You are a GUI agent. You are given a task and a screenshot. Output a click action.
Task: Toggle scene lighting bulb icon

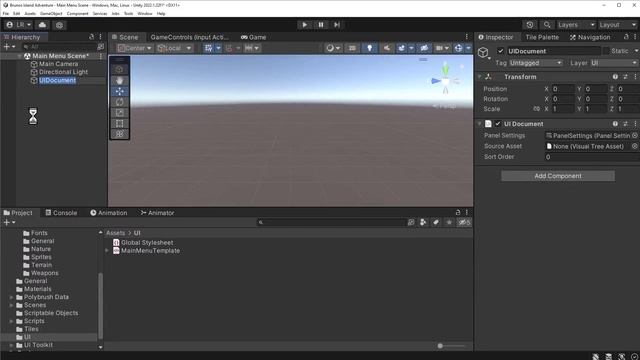(369, 48)
